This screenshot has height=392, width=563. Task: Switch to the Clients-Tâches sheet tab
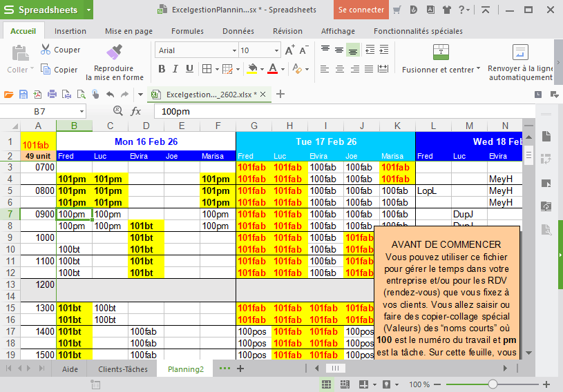(122, 369)
